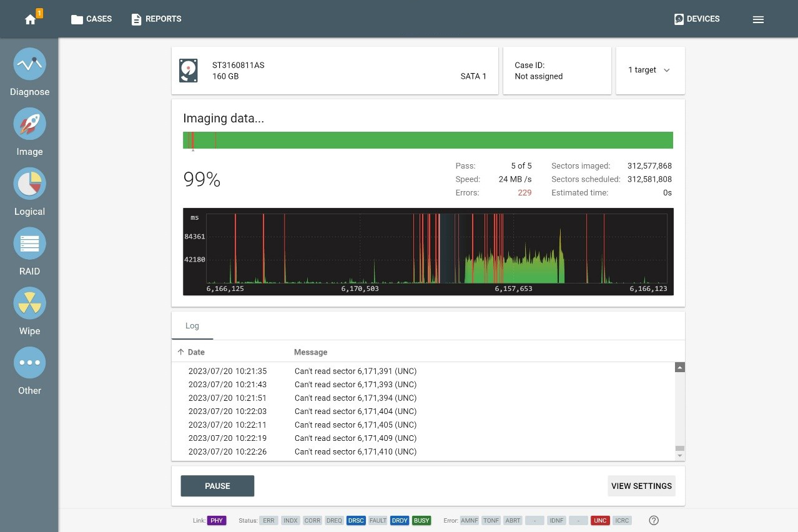The height and width of the screenshot is (532, 798).
Task: Click graph axis label 6,170,503
Action: click(x=360, y=288)
